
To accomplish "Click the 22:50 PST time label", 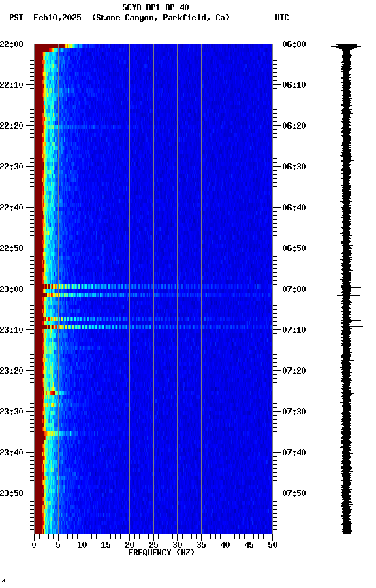I will pos(12,248).
